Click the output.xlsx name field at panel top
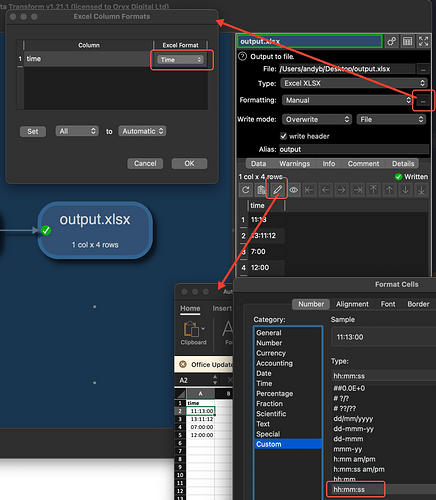436x500 pixels. 309,41
